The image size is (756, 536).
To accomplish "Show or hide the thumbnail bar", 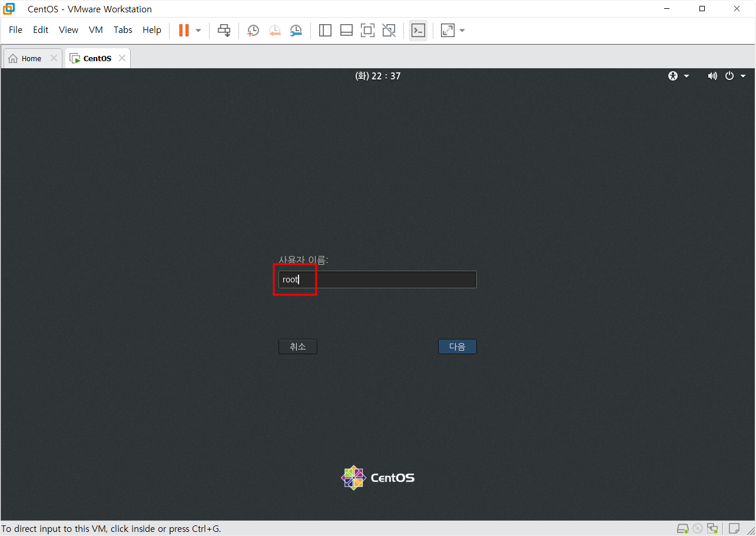I will pyautogui.click(x=346, y=30).
